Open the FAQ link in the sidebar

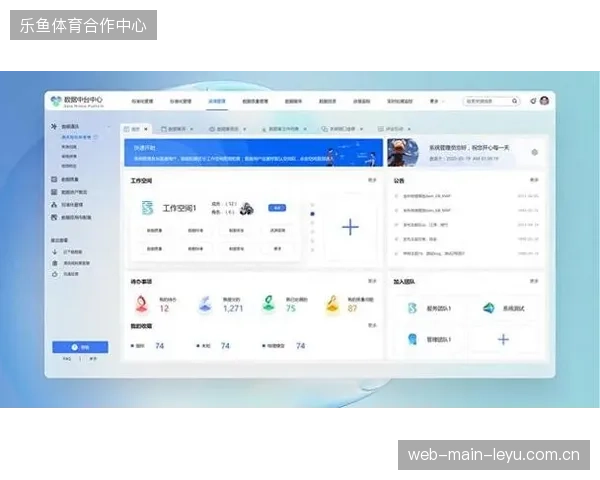point(67,359)
